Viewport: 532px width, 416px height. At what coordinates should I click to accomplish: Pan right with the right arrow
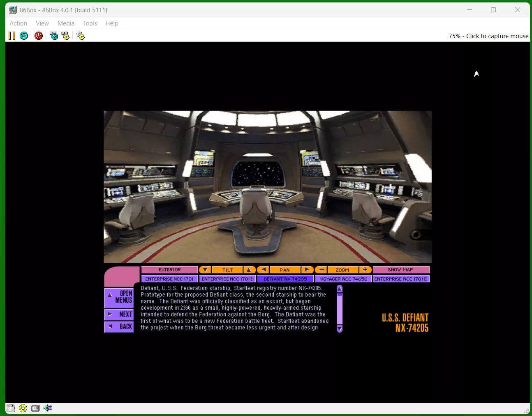tap(307, 270)
